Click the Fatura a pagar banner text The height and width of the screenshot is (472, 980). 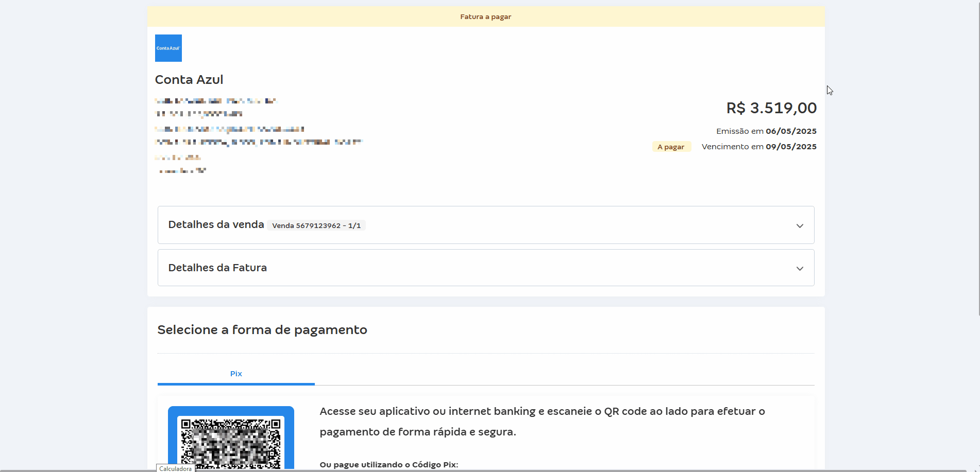[x=486, y=16]
